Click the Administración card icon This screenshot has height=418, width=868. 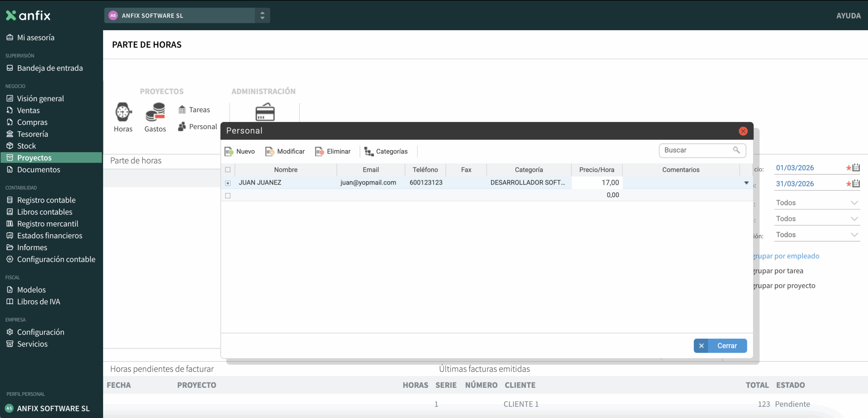(x=265, y=112)
